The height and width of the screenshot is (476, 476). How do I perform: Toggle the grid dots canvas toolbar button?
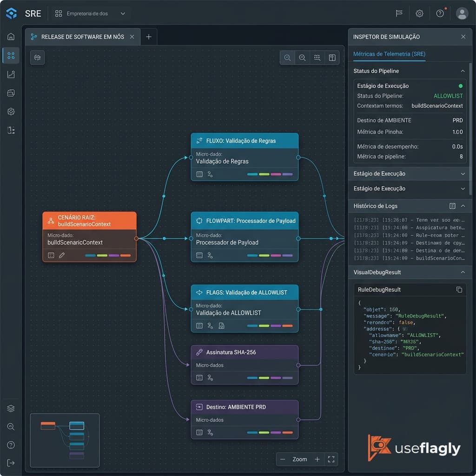317,58
